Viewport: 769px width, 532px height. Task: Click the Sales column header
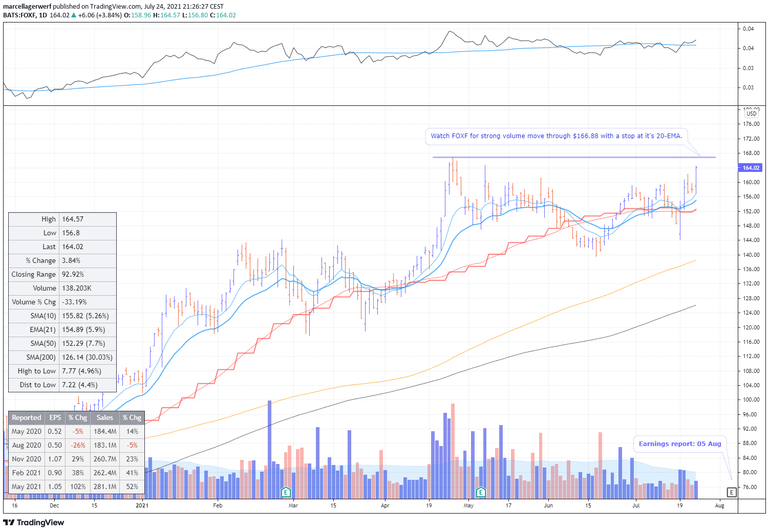click(x=105, y=417)
